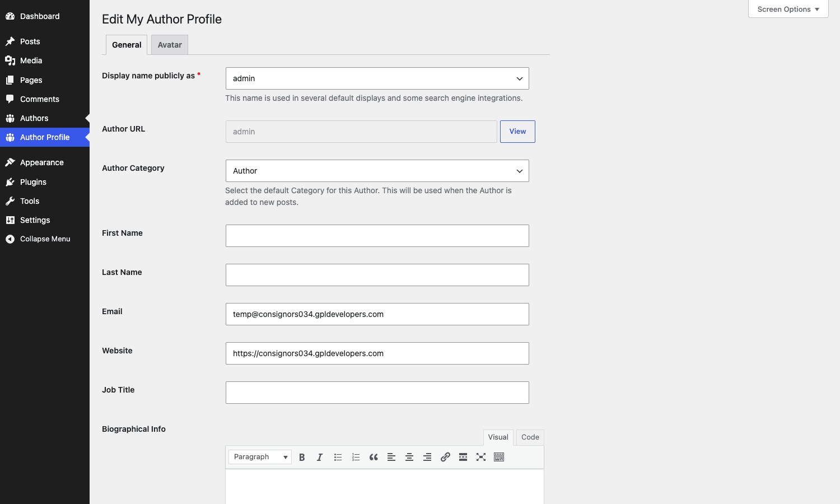Open Authors menu item
Viewport: 840px width, 504px height.
point(45,118)
